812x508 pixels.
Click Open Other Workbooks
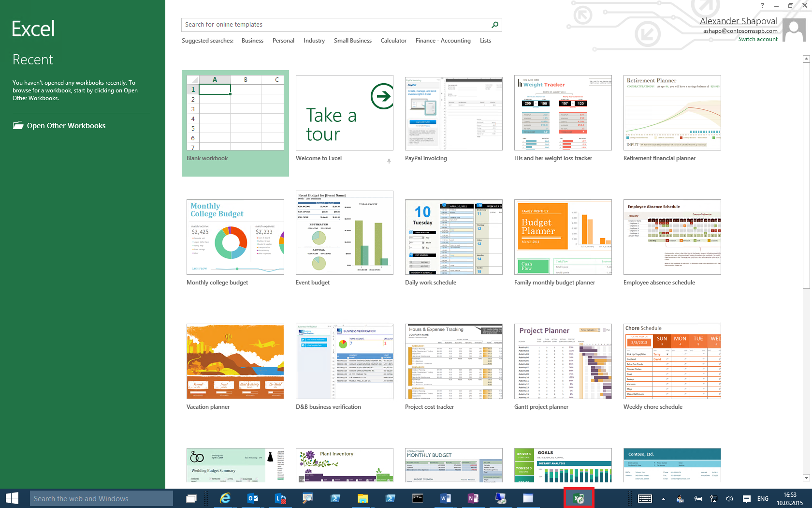pos(59,126)
